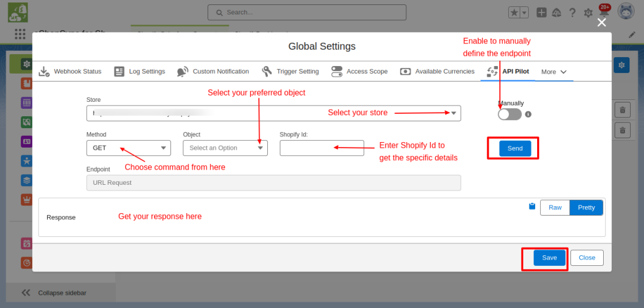Screen dimensions: 644x308
Task: Open the Object Select an Option dropdown
Action: tap(225, 148)
